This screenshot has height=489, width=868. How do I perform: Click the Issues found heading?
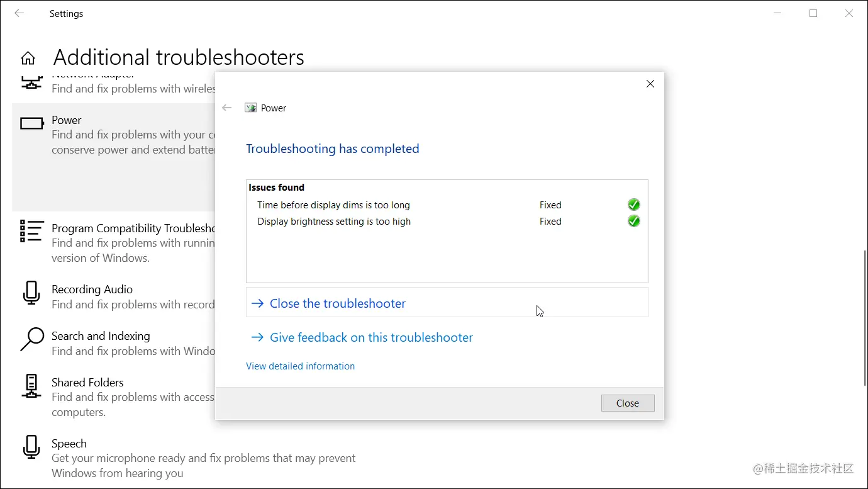(276, 188)
